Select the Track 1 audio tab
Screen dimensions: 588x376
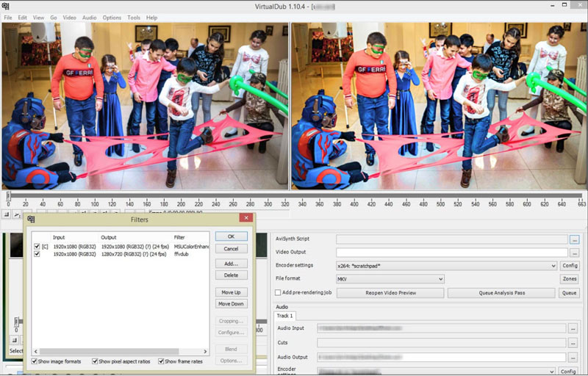click(x=285, y=316)
